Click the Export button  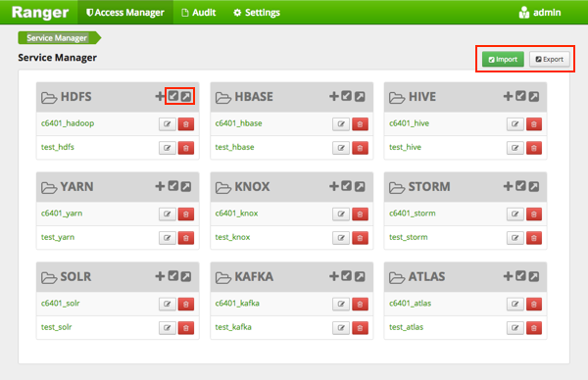pos(550,59)
